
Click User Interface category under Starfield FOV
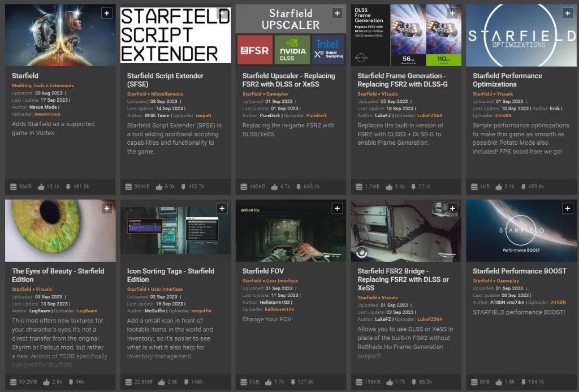pos(282,281)
